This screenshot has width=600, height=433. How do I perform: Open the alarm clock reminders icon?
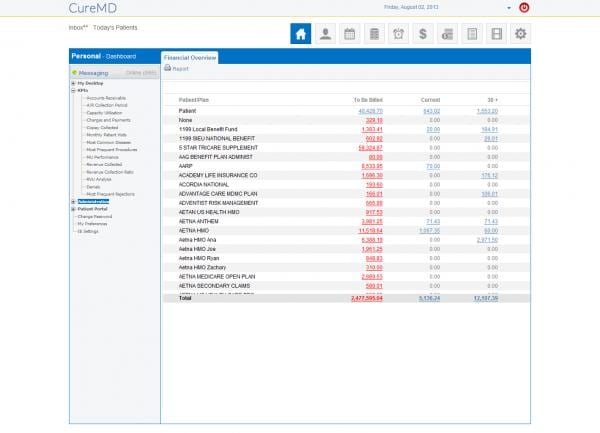click(x=398, y=34)
